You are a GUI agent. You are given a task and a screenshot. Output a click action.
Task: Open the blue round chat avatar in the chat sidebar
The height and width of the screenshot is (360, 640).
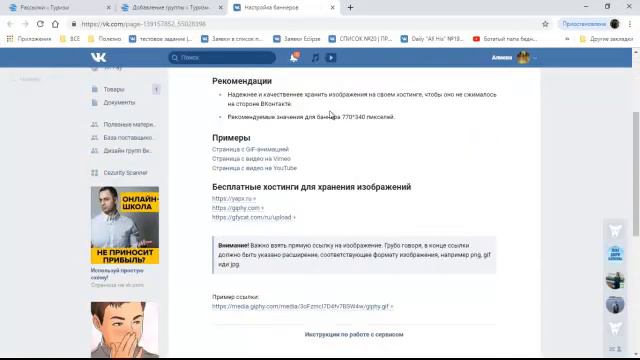coord(615,254)
